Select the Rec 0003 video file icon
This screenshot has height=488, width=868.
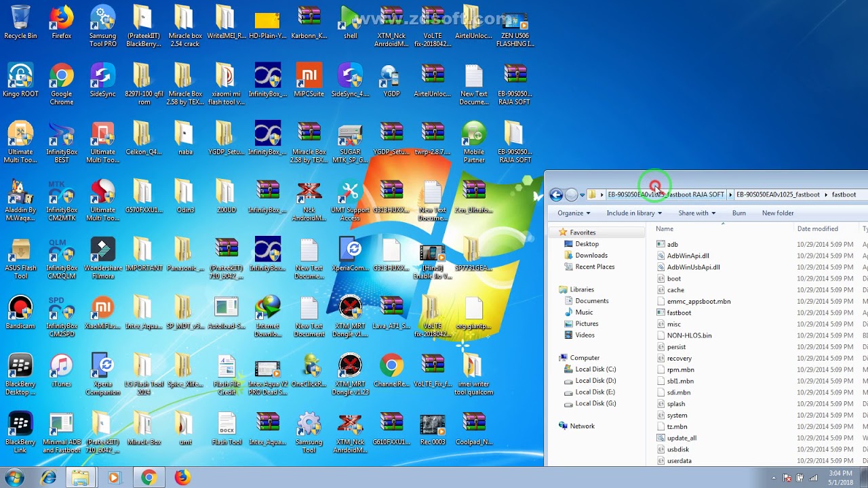pyautogui.click(x=432, y=428)
